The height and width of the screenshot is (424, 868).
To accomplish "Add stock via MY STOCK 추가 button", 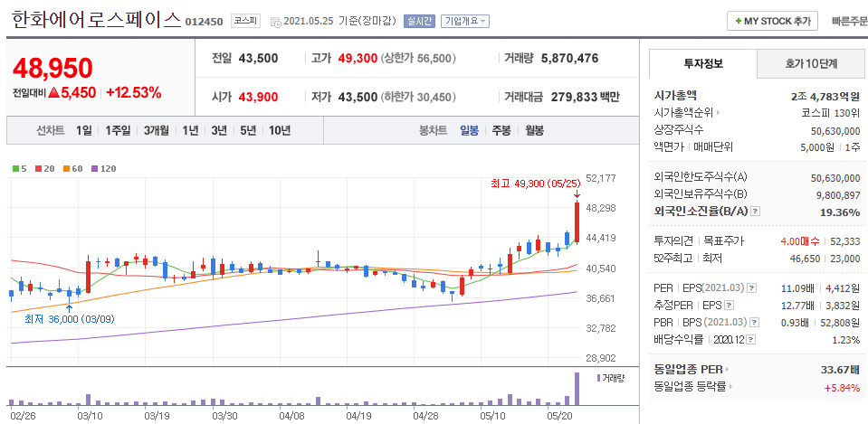I will (x=772, y=21).
